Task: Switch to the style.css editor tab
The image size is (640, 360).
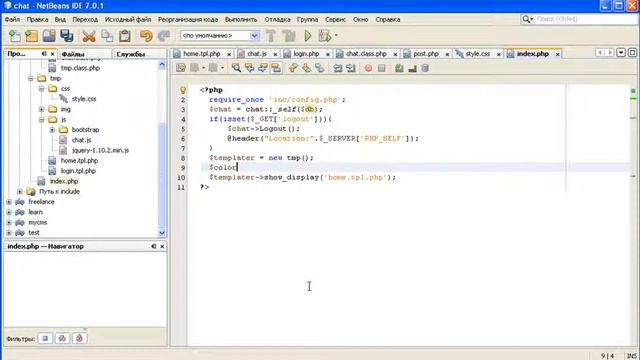Action: click(478, 54)
